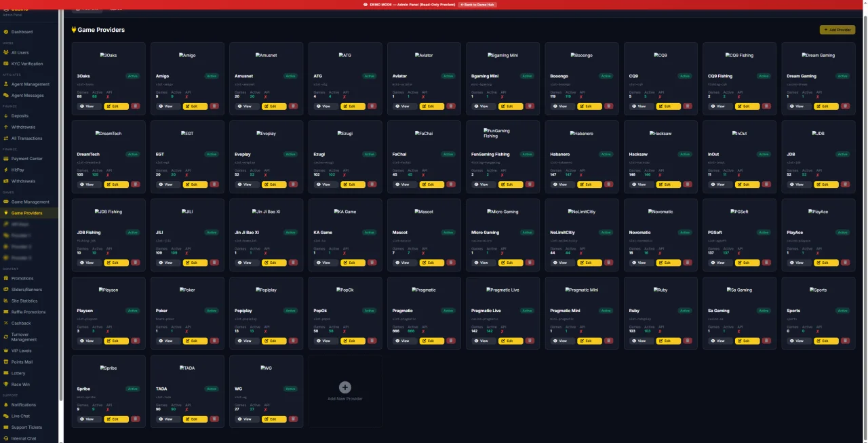
Task: Open Support Tickets in sidebar
Action: (30, 427)
